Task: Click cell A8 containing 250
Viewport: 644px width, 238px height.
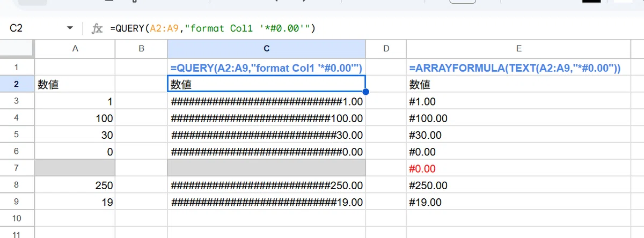Action: tap(75, 185)
